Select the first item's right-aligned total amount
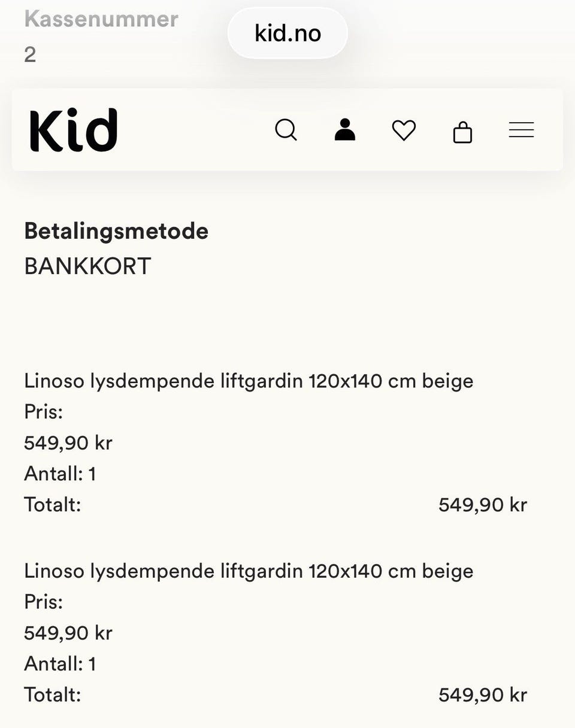575x728 pixels. 483,505
